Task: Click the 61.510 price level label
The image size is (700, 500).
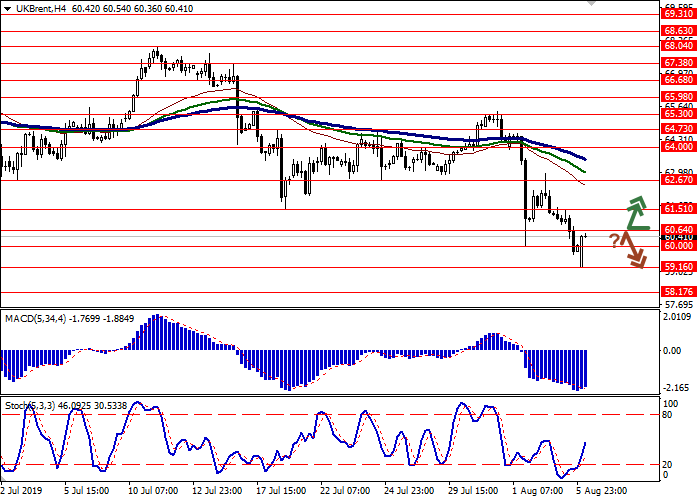Action: (x=678, y=209)
